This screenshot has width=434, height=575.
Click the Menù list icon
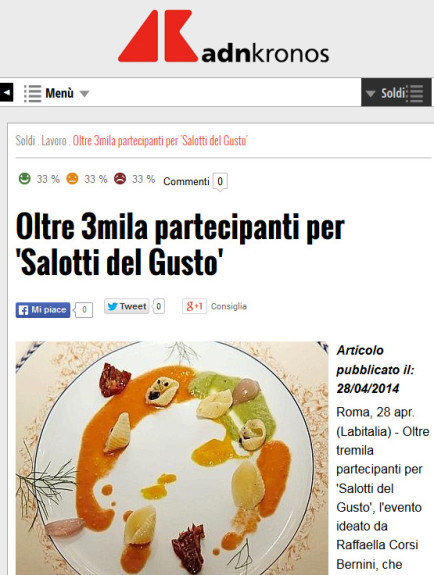tap(33, 93)
